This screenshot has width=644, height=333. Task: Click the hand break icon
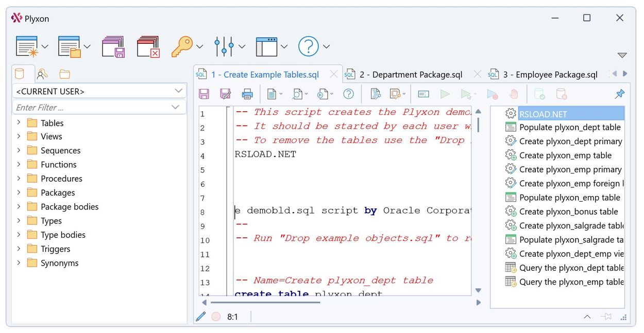[514, 94]
